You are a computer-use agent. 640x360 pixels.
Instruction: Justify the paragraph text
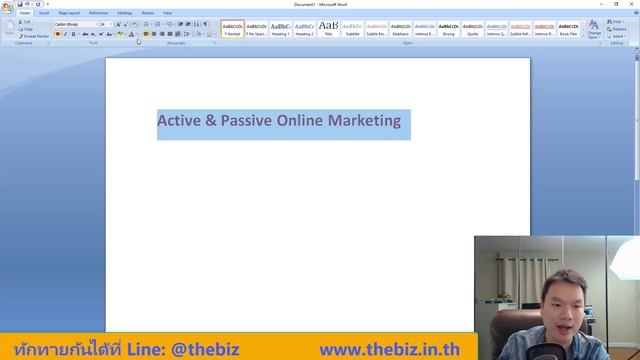pos(170,34)
